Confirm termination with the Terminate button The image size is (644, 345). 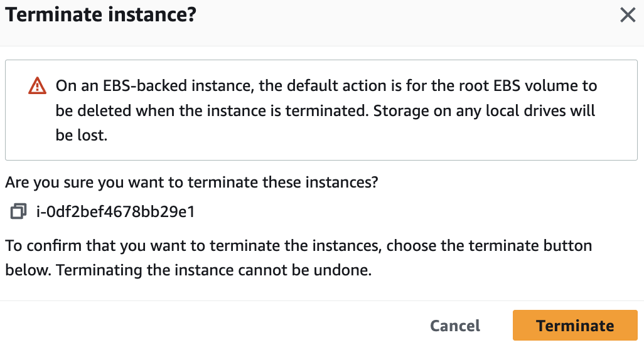574,326
